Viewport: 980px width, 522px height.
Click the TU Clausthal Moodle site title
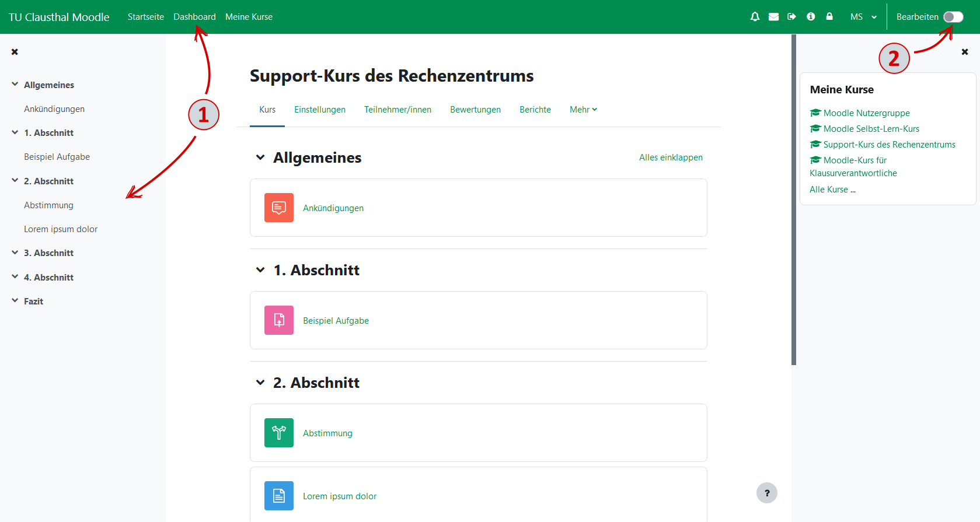[59, 17]
